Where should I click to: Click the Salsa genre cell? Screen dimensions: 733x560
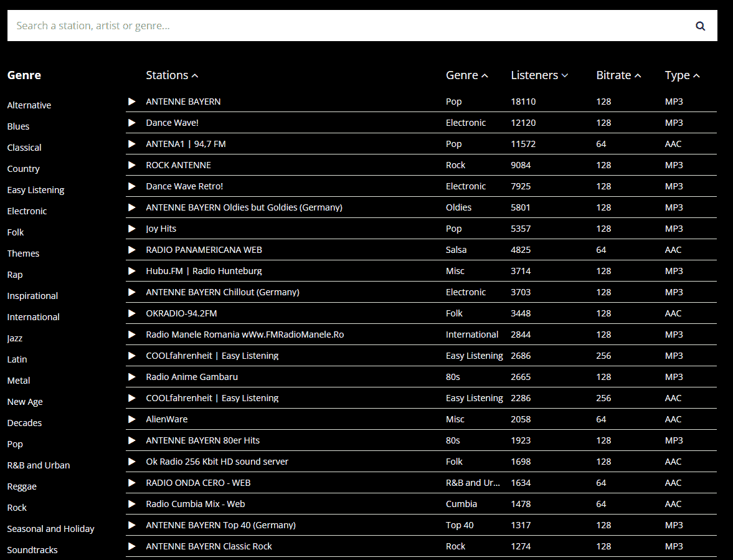point(456,250)
